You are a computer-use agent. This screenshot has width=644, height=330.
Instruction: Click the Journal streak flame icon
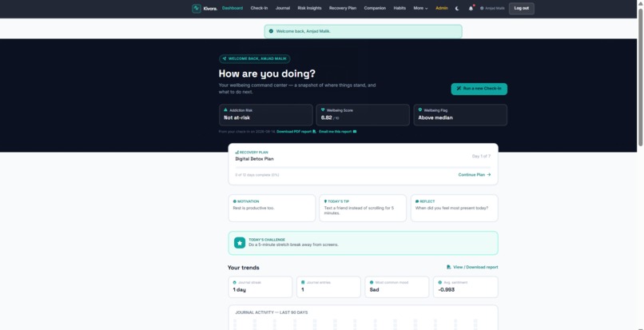[235, 283]
